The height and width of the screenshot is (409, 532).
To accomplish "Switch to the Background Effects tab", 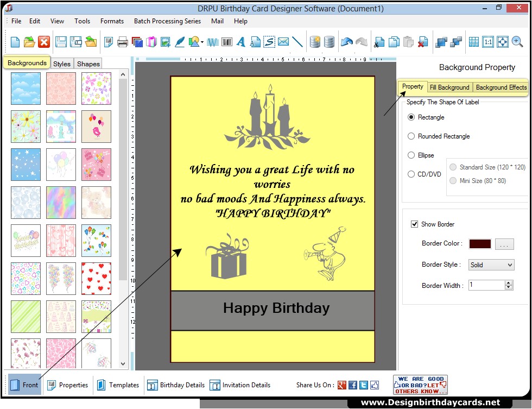I will click(x=500, y=86).
